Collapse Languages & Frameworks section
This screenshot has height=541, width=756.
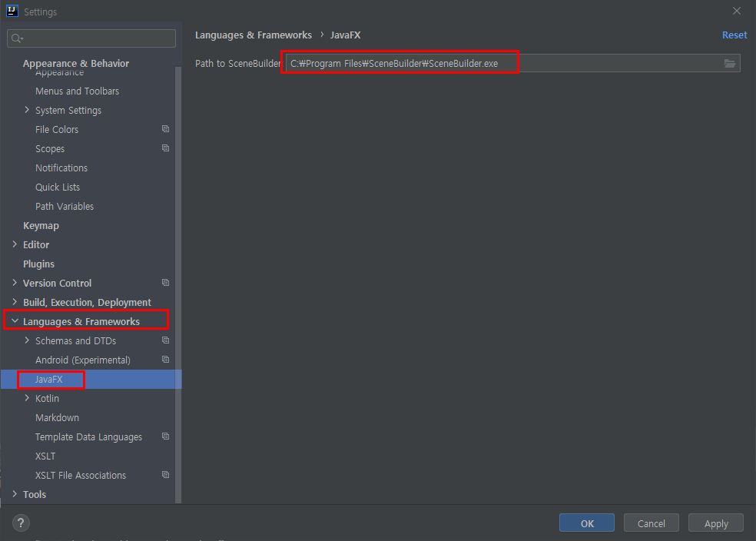15,320
